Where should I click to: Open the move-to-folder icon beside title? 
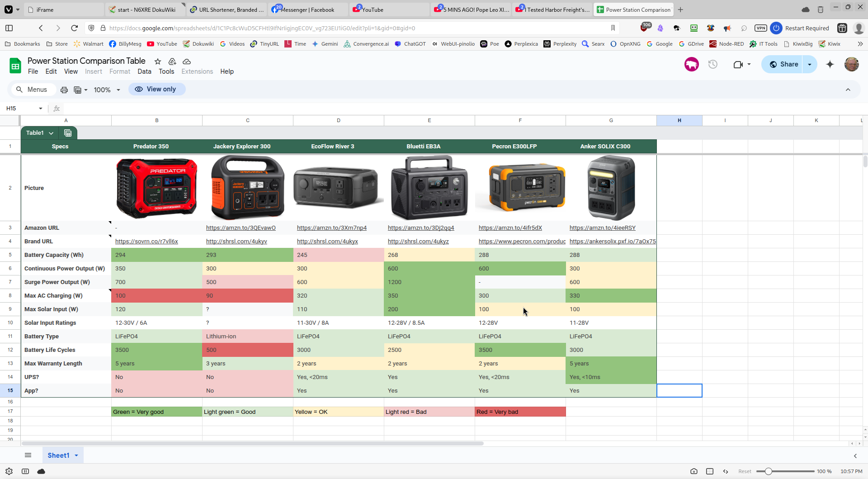click(x=172, y=62)
